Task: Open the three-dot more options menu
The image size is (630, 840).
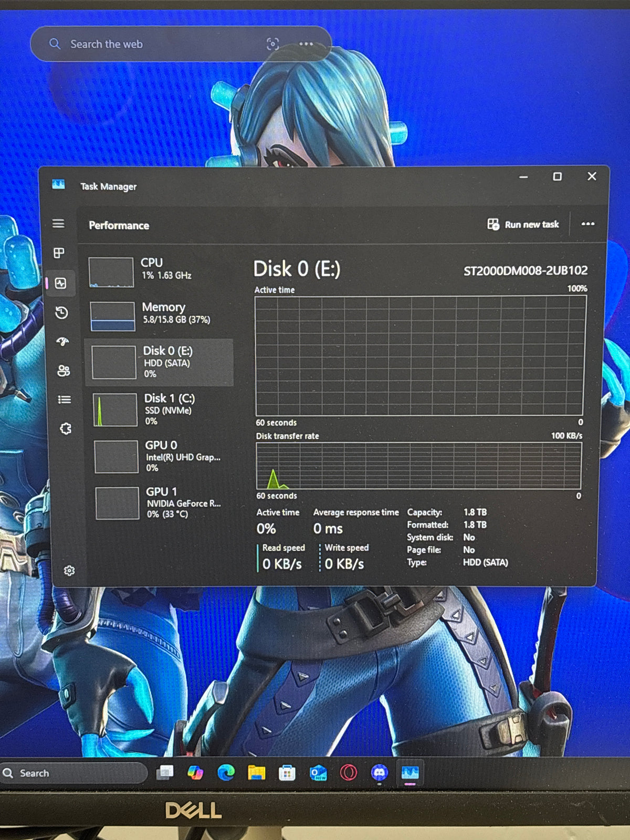Action: pyautogui.click(x=588, y=224)
